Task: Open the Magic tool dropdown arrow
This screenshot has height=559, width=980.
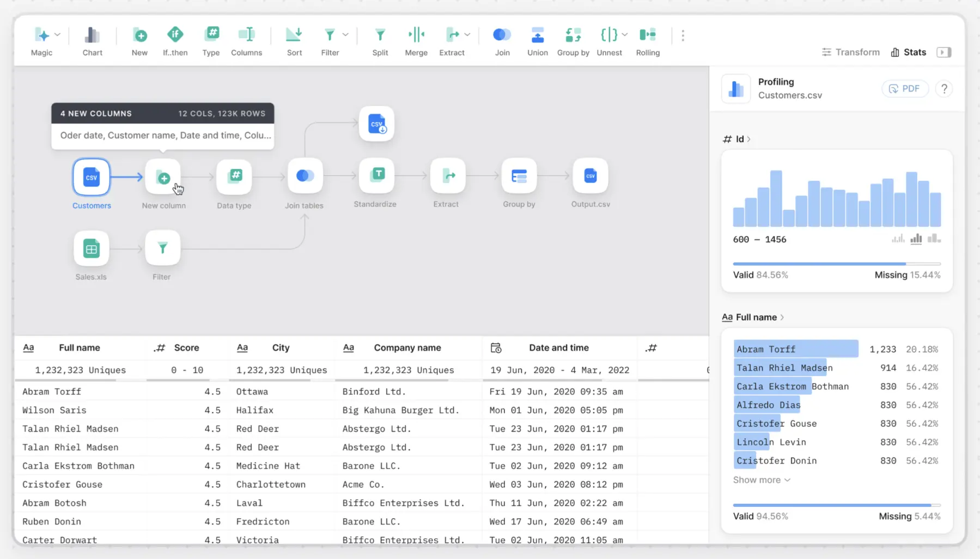Action: 58,35
